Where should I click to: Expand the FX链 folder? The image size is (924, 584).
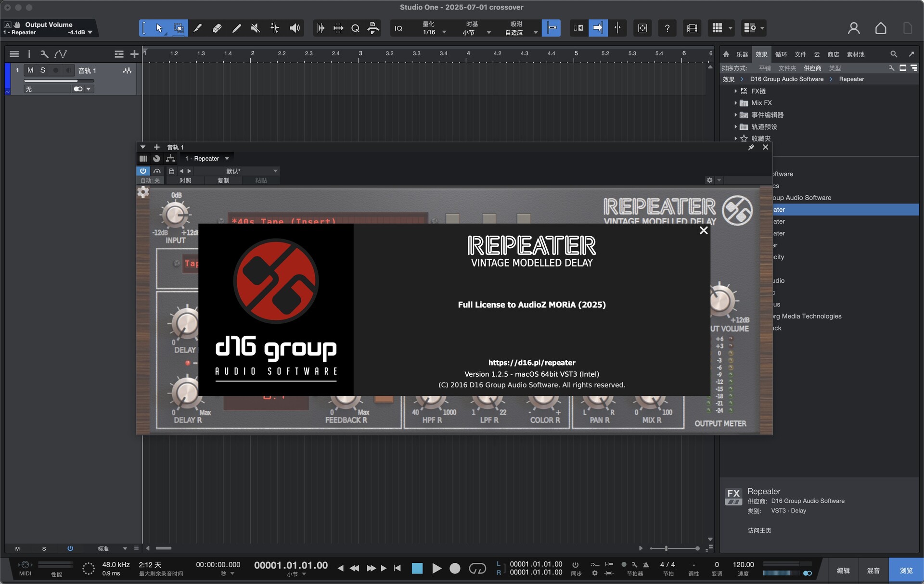(x=735, y=91)
